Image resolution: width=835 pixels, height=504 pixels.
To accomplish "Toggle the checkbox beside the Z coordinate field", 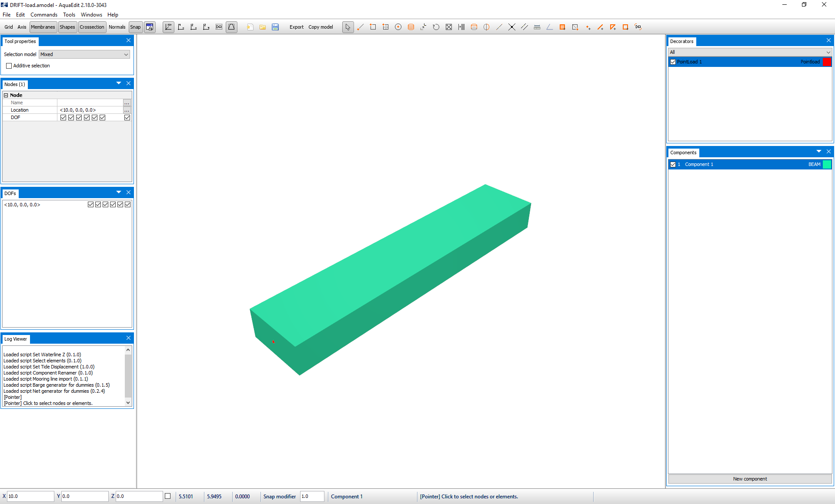I will pyautogui.click(x=167, y=496).
